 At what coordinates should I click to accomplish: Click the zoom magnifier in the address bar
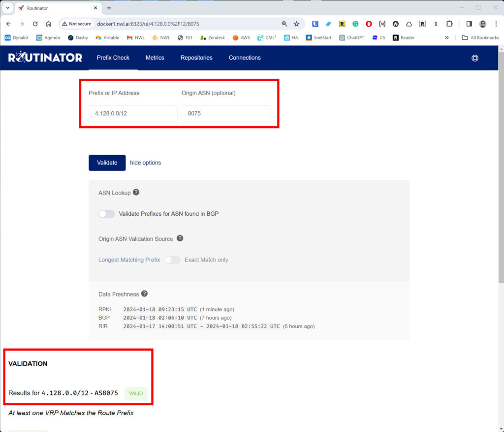click(x=284, y=23)
